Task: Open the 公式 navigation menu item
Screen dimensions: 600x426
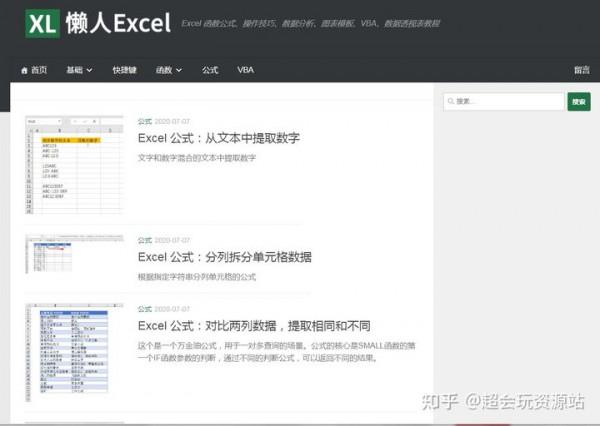Action: pyautogui.click(x=210, y=70)
